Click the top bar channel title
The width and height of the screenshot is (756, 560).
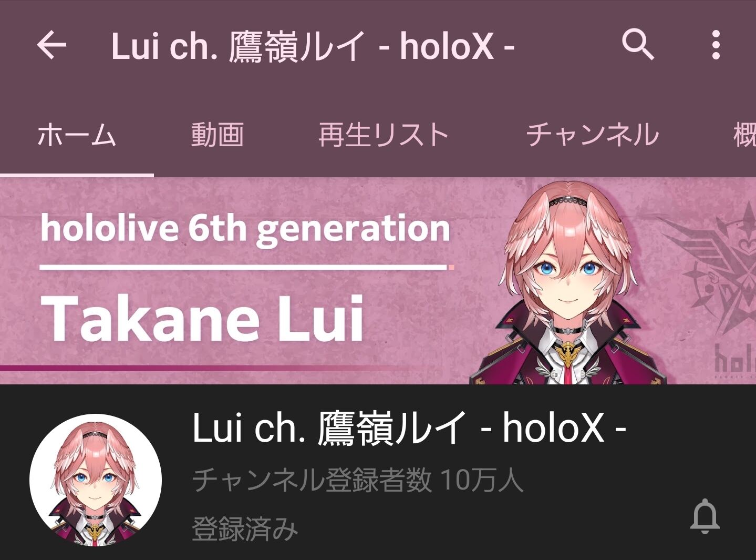coord(313,46)
